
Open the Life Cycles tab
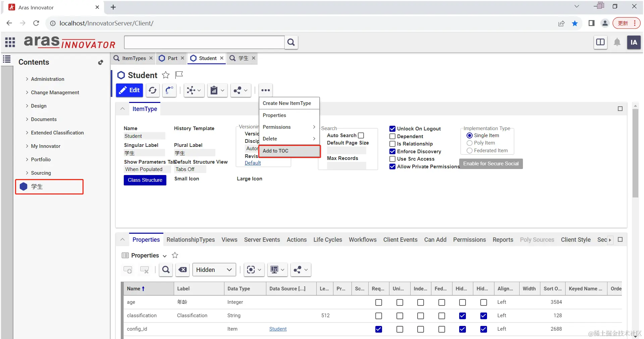pos(328,239)
